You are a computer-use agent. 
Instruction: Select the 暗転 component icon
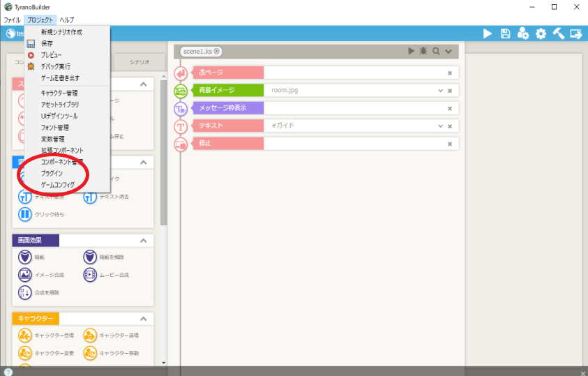25,257
